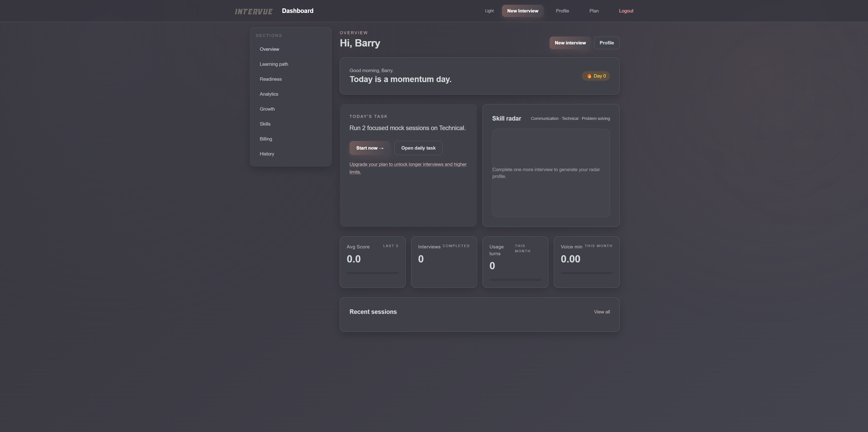The height and width of the screenshot is (432, 868).
Task: Open the Growth section
Action: point(267,109)
